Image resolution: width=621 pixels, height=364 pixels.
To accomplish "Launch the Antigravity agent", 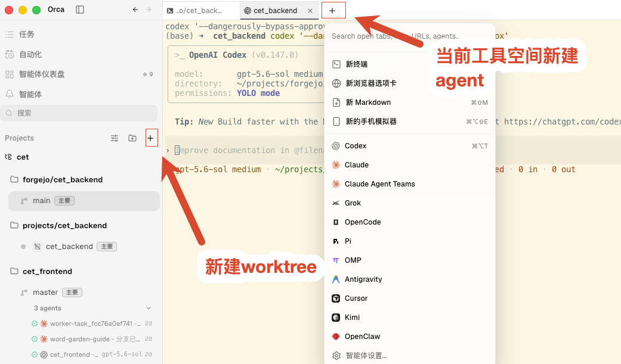I will pyautogui.click(x=410, y=279).
